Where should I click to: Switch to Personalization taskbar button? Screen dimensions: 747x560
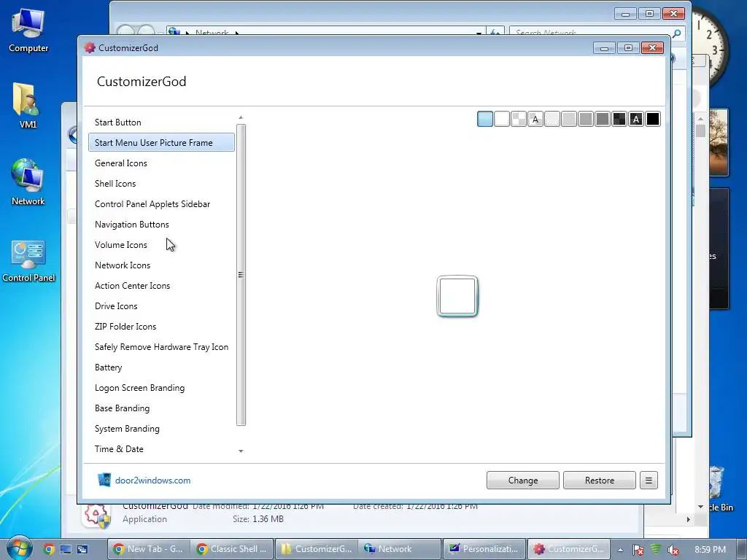point(484,549)
